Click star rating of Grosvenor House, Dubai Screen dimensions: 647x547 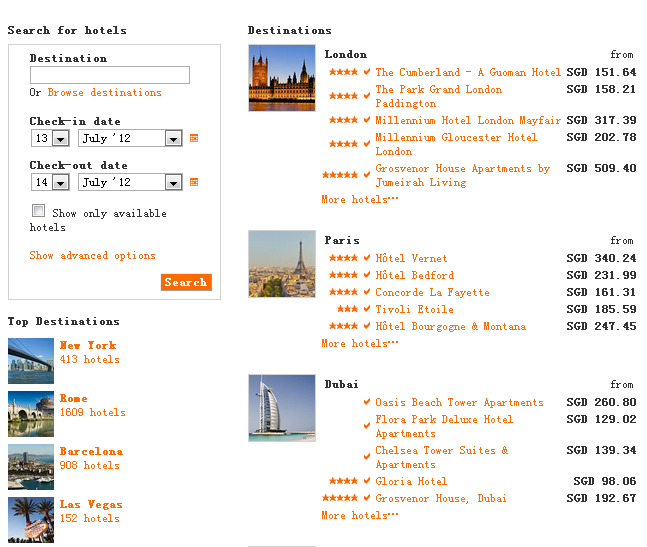click(x=340, y=498)
